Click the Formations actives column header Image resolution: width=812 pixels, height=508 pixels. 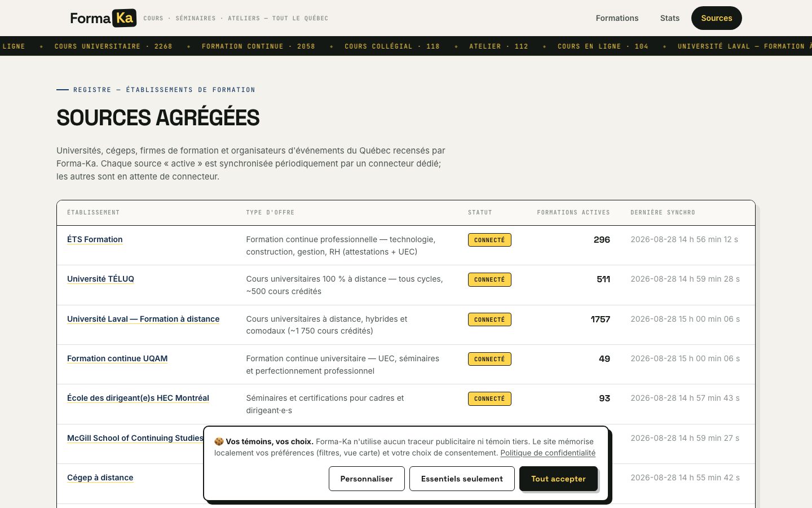[573, 212]
